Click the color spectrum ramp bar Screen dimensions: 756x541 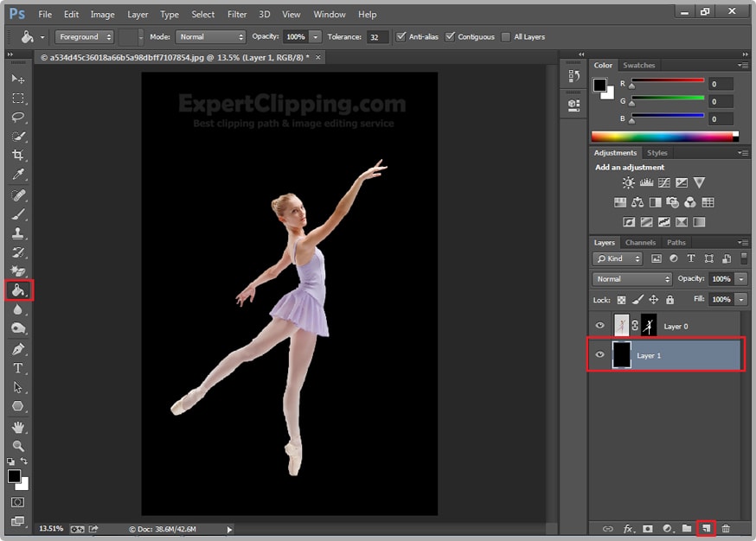tap(663, 137)
